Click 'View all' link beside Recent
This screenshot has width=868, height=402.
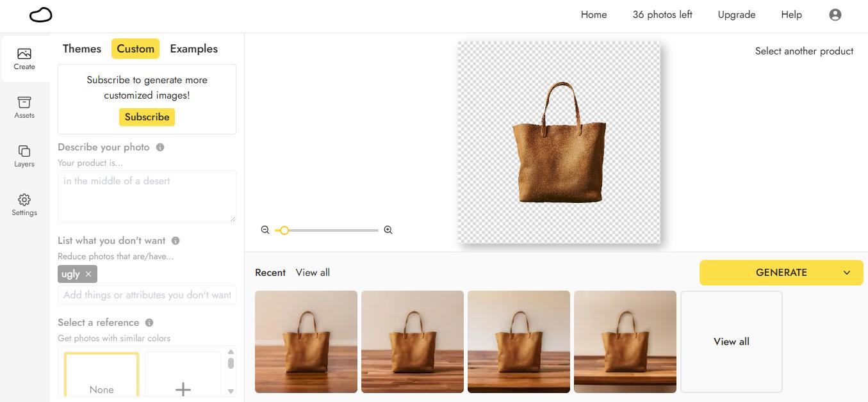(x=313, y=273)
